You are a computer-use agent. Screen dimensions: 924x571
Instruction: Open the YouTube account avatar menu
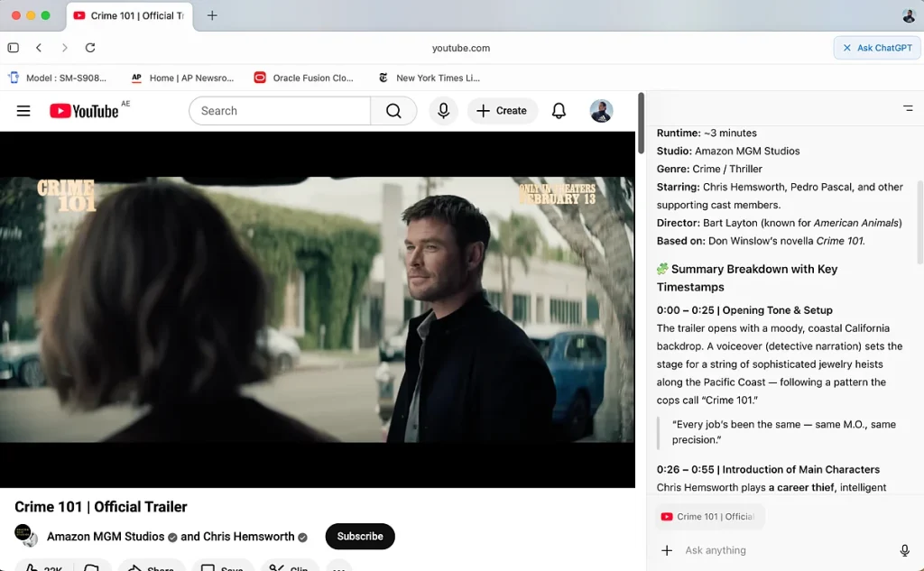[x=601, y=111]
